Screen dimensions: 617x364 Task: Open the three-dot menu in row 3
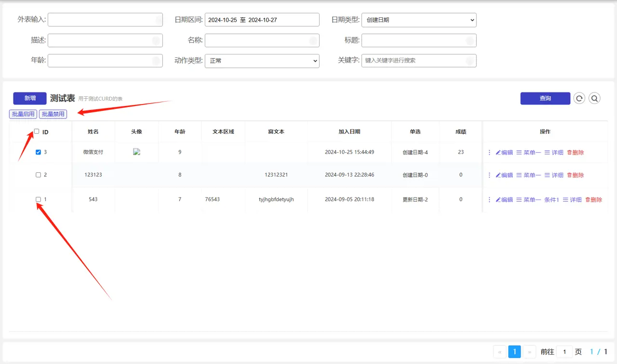[x=489, y=152]
